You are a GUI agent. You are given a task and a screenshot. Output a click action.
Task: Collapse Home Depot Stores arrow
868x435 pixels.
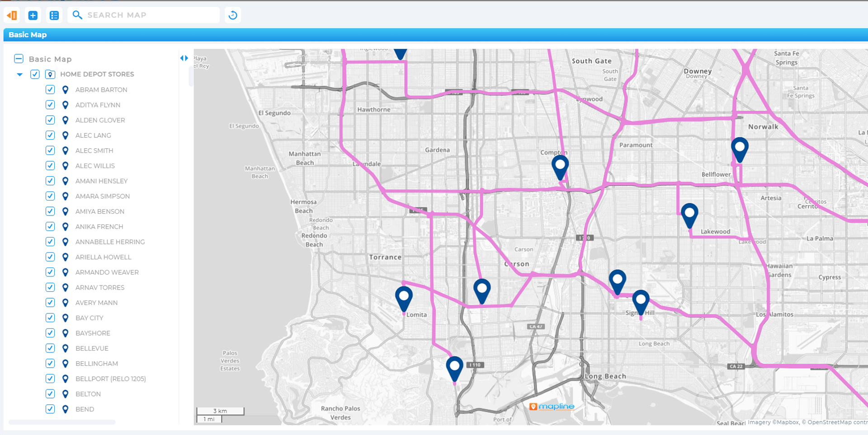point(19,75)
